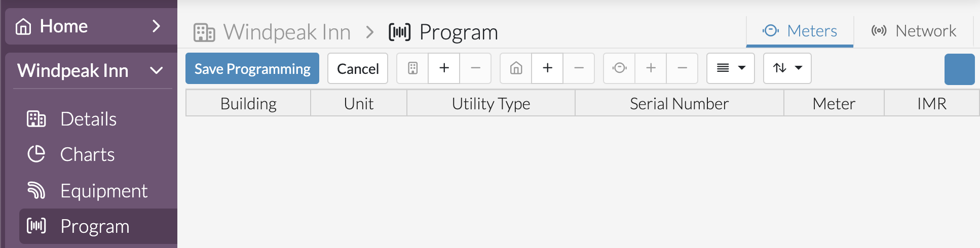Click the Serial Number column header
The image size is (980, 248).
click(x=679, y=103)
